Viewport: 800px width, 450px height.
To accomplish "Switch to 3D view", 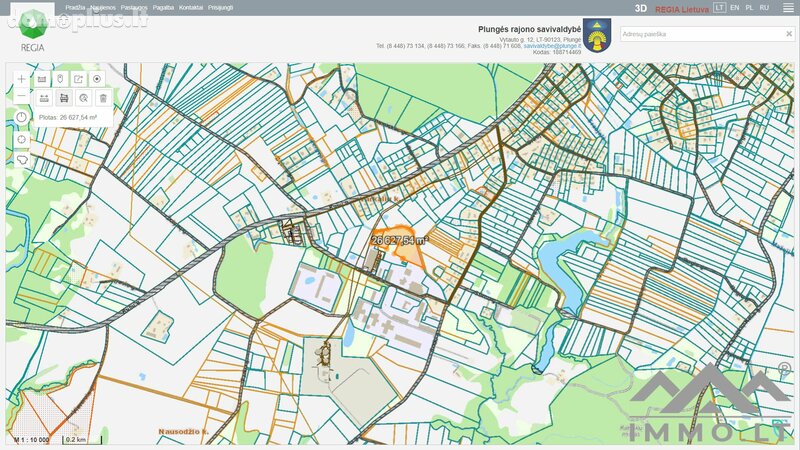I will point(641,9).
